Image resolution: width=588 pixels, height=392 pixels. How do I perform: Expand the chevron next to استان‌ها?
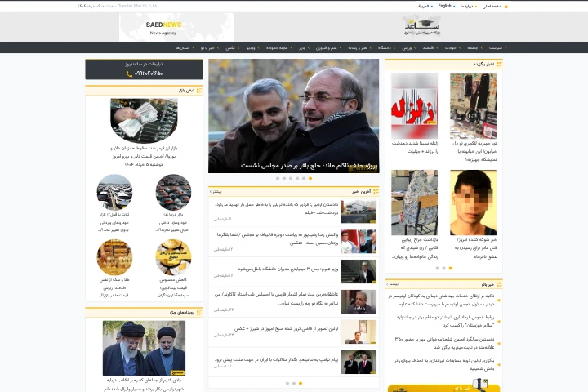click(x=193, y=47)
